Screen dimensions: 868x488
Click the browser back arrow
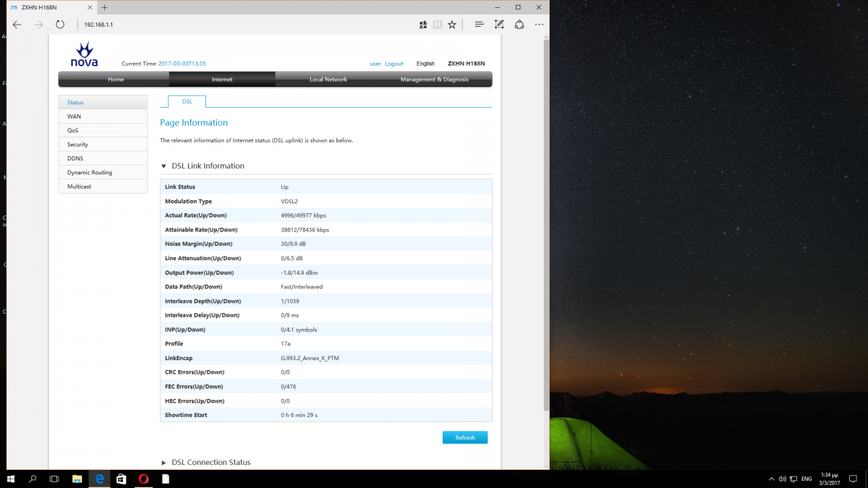click(x=17, y=25)
